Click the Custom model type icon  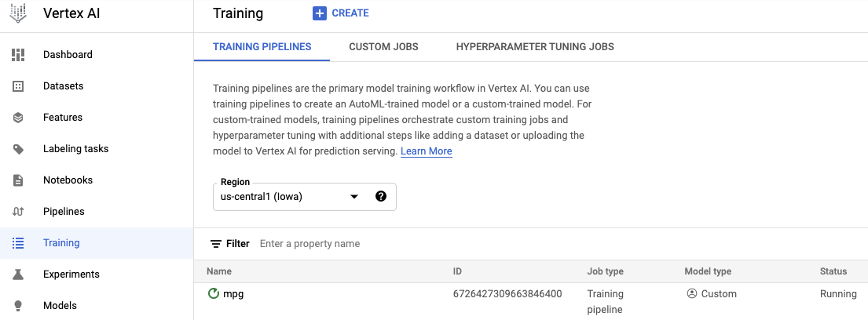coord(691,294)
